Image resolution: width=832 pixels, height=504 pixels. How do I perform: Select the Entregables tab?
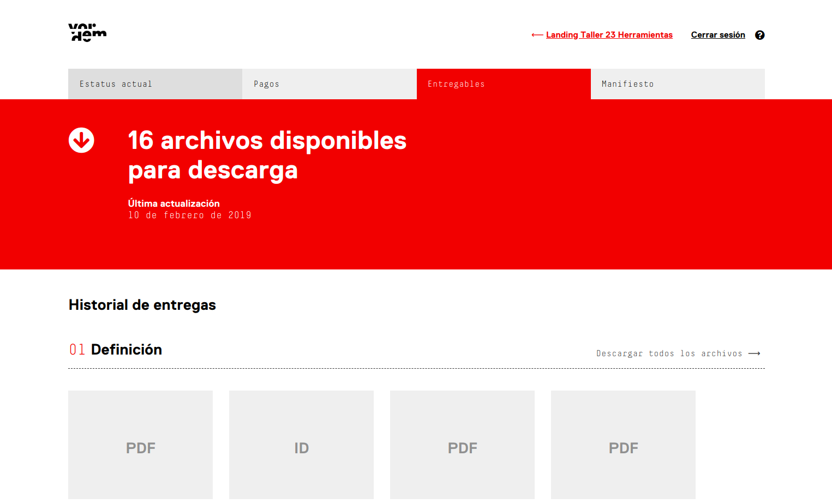(504, 84)
